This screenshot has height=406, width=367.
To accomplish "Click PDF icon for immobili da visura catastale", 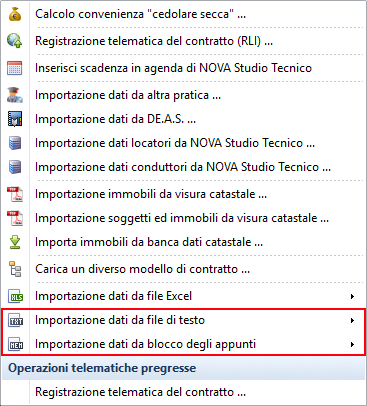I will click(x=15, y=194).
